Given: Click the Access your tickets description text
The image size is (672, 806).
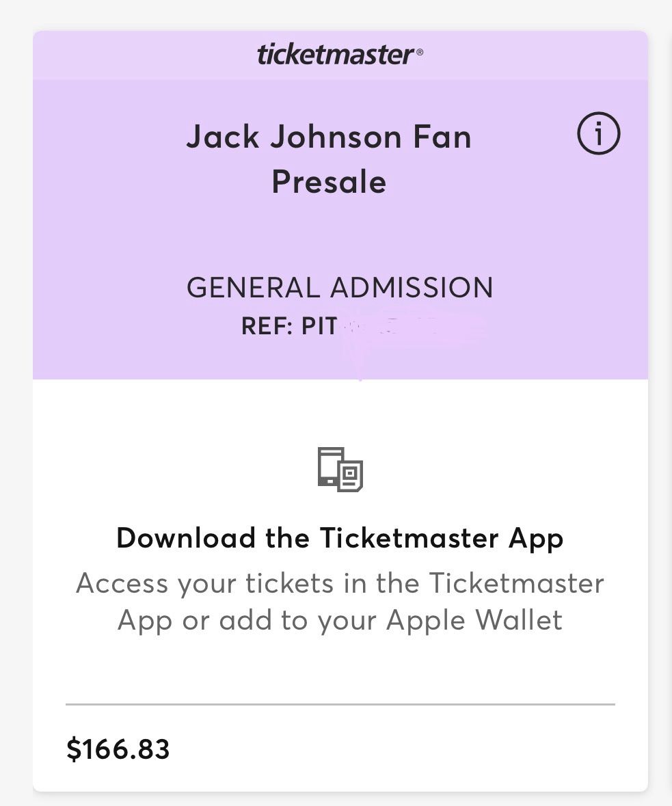Looking at the screenshot, I should (340, 602).
